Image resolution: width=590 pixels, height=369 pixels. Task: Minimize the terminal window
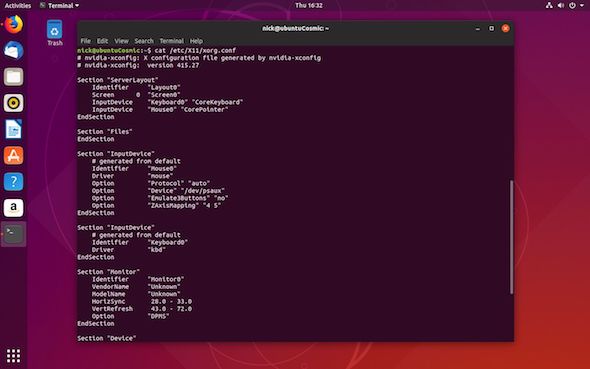(478, 29)
